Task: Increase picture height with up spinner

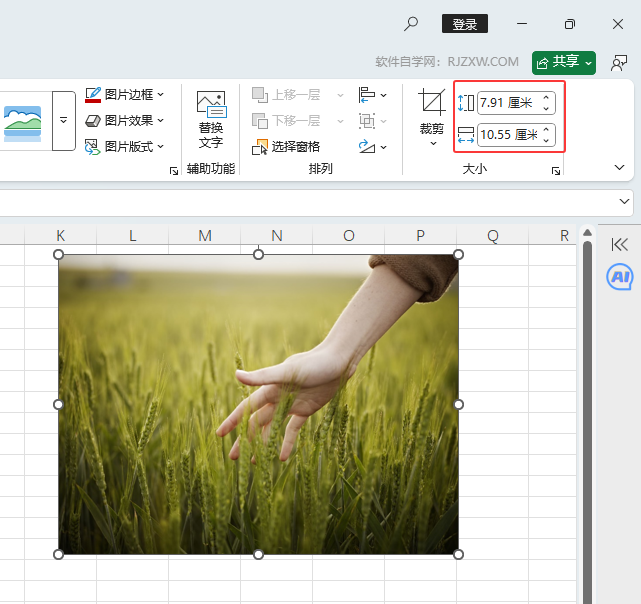Action: pyautogui.click(x=546, y=97)
